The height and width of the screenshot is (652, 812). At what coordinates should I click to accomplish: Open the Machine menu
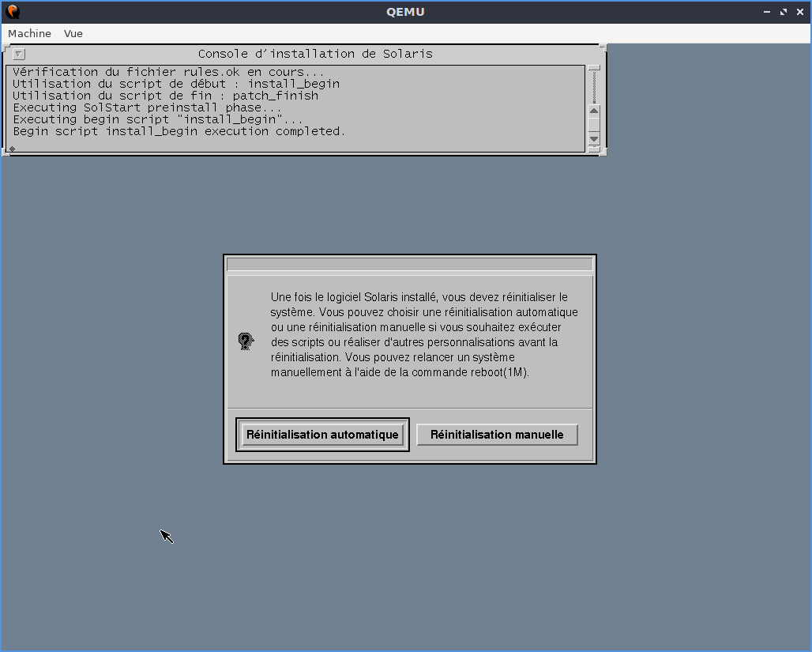pos(29,33)
